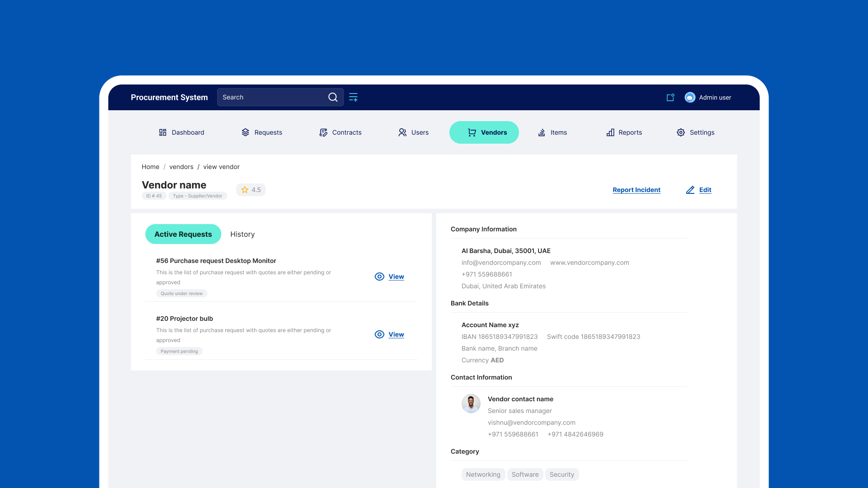Click eye icon for Desktop Monitor request

380,277
